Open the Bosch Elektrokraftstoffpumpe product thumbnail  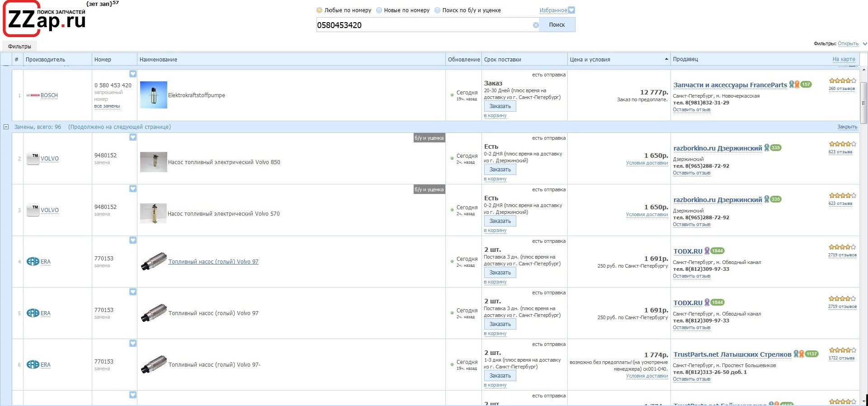[x=153, y=95]
